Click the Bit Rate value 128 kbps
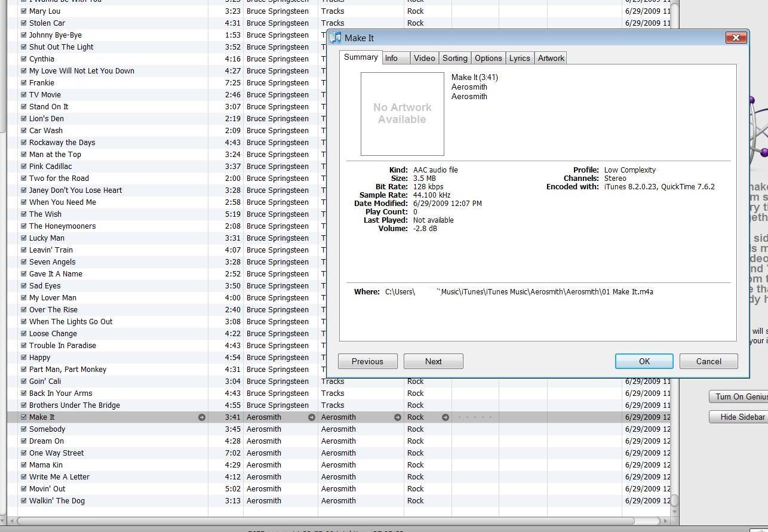Image resolution: width=768 pixels, height=532 pixels. pyautogui.click(x=428, y=187)
